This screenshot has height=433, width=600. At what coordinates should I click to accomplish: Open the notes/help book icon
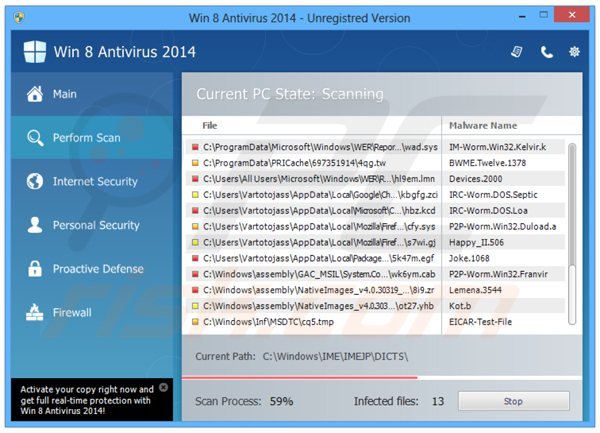(x=517, y=52)
